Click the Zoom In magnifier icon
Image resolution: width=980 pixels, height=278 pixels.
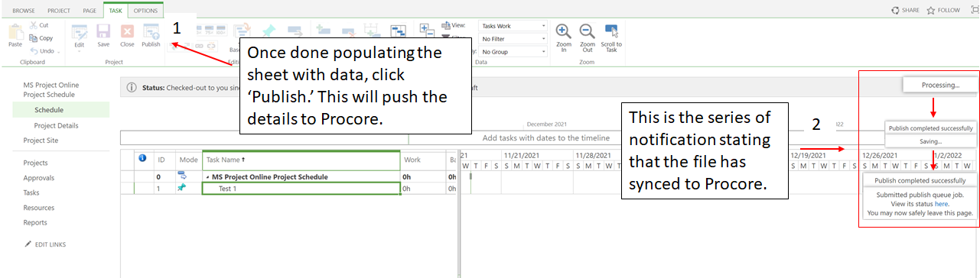click(563, 31)
